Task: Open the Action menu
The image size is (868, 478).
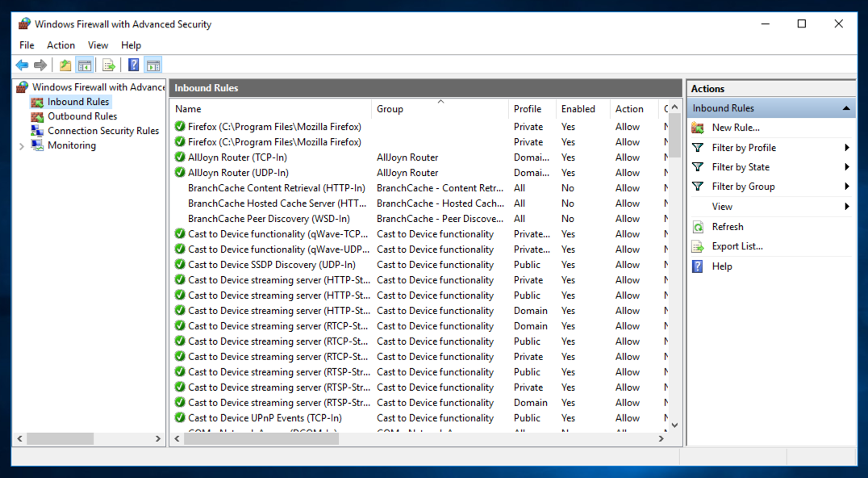Action: (61, 45)
